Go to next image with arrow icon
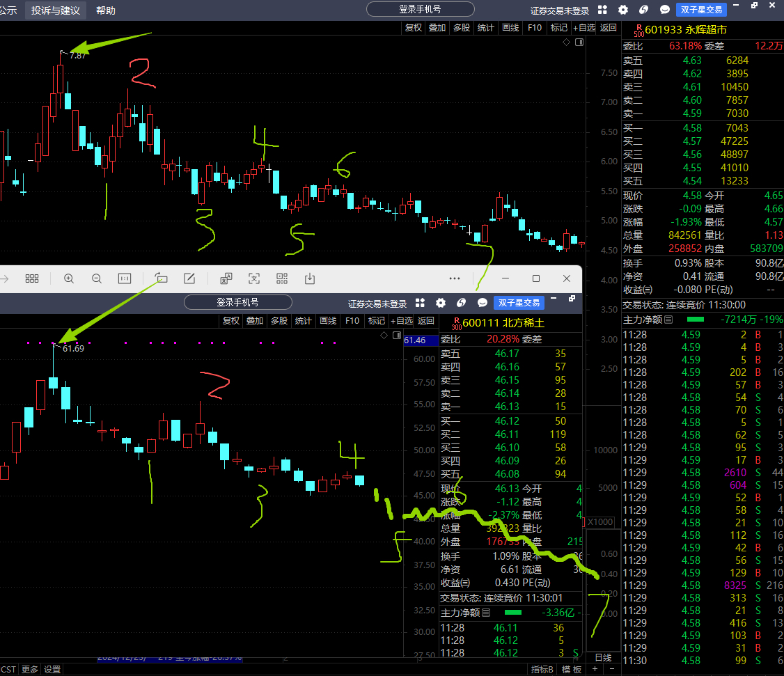The height and width of the screenshot is (676, 784). click(x=4, y=278)
